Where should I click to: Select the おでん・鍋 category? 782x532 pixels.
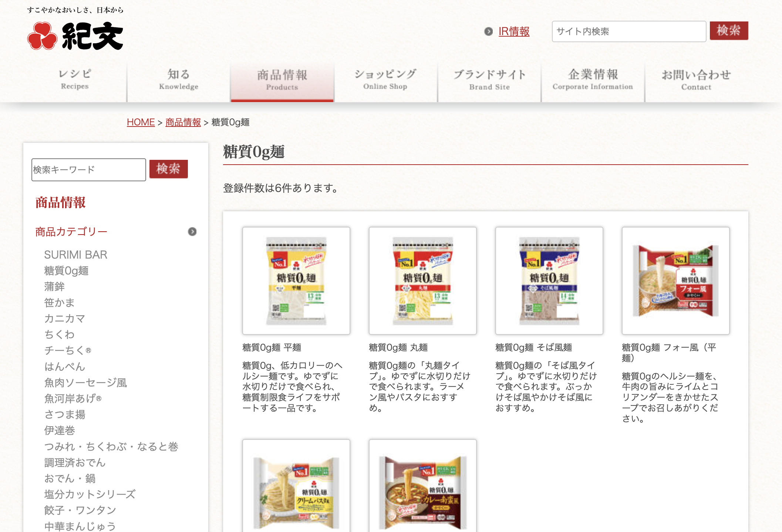pyautogui.click(x=70, y=478)
